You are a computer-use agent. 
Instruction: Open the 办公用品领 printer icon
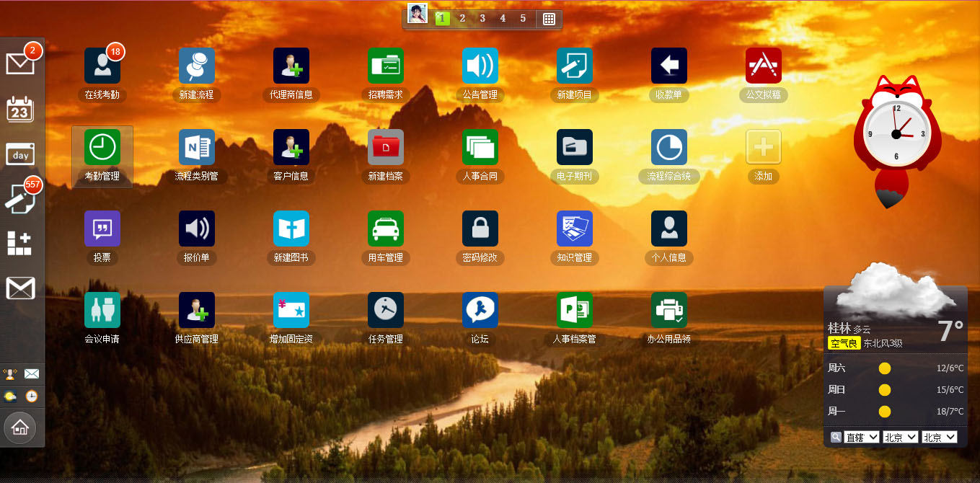coord(669,310)
